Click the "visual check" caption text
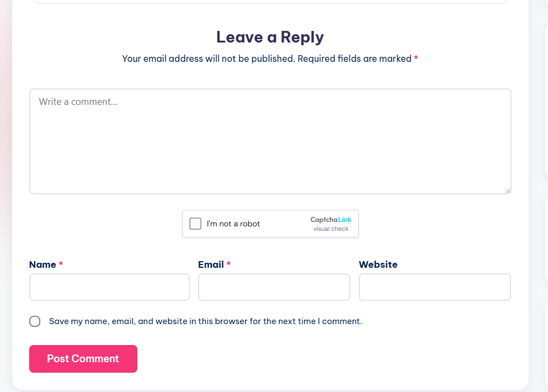Screen dimensions: 548x392 (331, 229)
